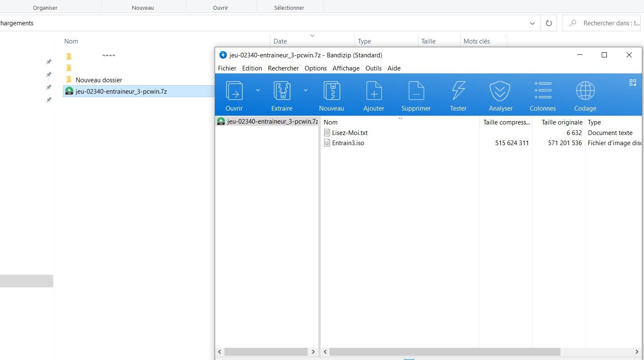Expand the Extraire dropdown arrow

tap(306, 90)
